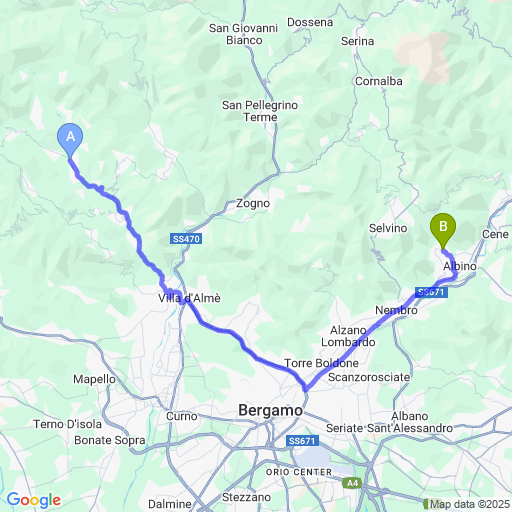Click the Alzano Lombardo label
Screen dimensions: 512x512
[x=348, y=336]
